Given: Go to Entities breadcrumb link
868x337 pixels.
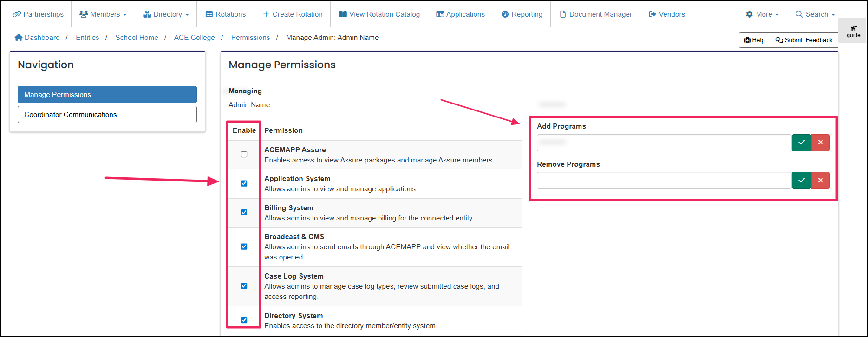Looking at the screenshot, I should click(x=87, y=37).
